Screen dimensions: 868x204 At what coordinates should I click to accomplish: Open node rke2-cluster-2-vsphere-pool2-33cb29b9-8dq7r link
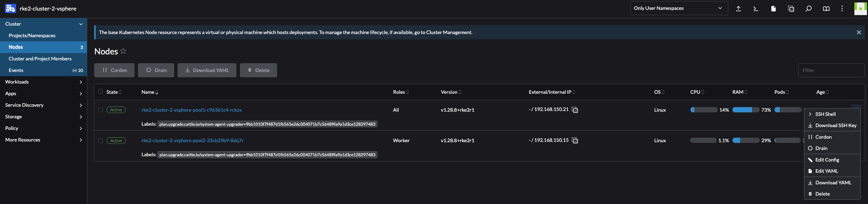tap(193, 140)
